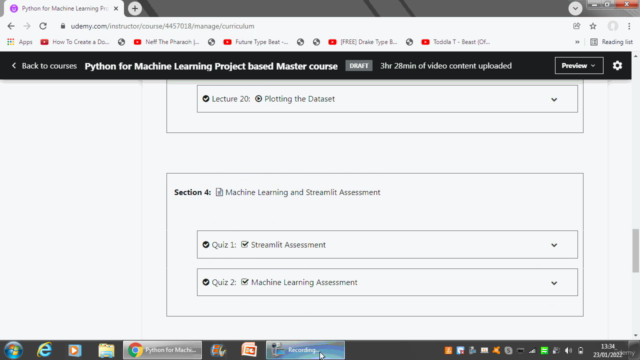This screenshot has height=360, width=640.
Task: Bookmark this page with the star
Action: (x=593, y=26)
